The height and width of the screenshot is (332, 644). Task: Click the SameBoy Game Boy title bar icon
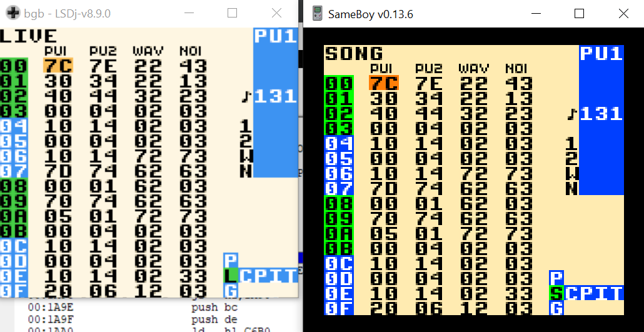316,14
